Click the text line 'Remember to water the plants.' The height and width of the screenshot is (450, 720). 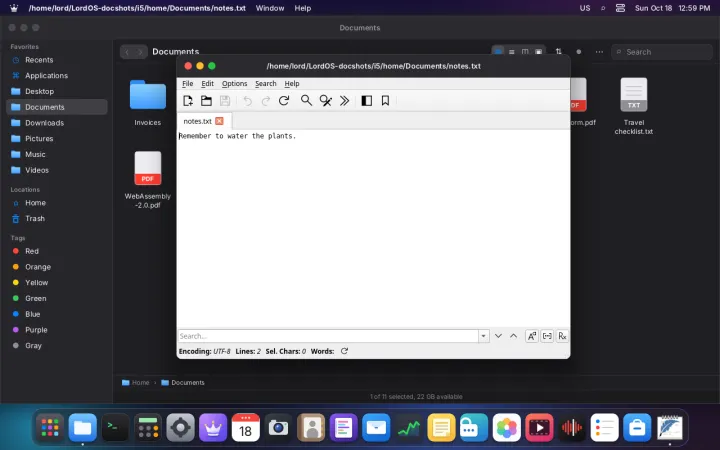[237, 136]
